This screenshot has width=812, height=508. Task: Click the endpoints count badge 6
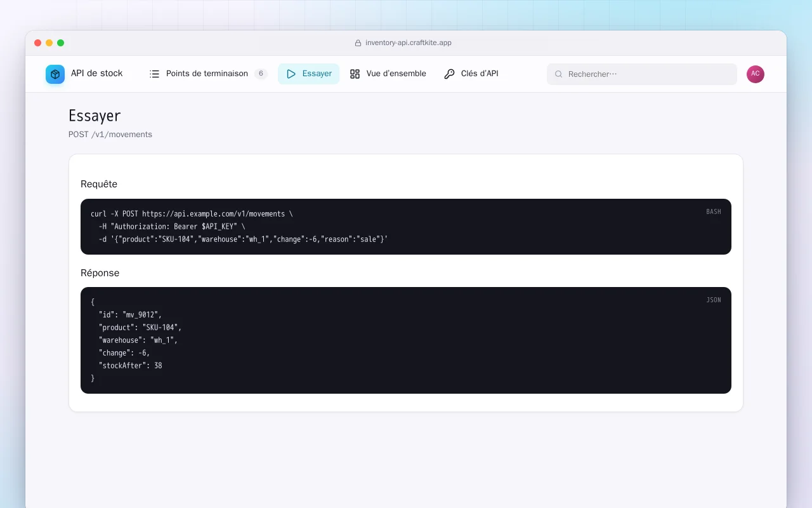pyautogui.click(x=261, y=74)
